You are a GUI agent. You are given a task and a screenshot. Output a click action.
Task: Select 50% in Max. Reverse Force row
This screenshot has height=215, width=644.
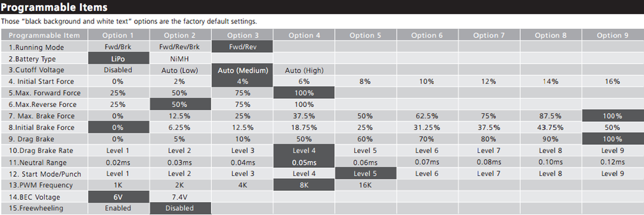(180, 104)
